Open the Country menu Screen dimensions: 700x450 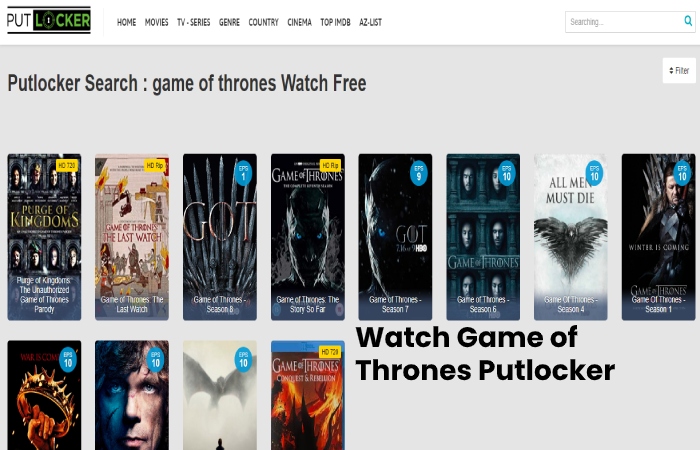point(263,22)
